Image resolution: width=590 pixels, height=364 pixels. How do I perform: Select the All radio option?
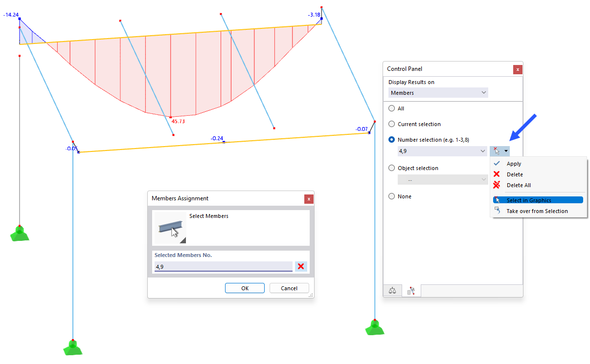pos(391,108)
